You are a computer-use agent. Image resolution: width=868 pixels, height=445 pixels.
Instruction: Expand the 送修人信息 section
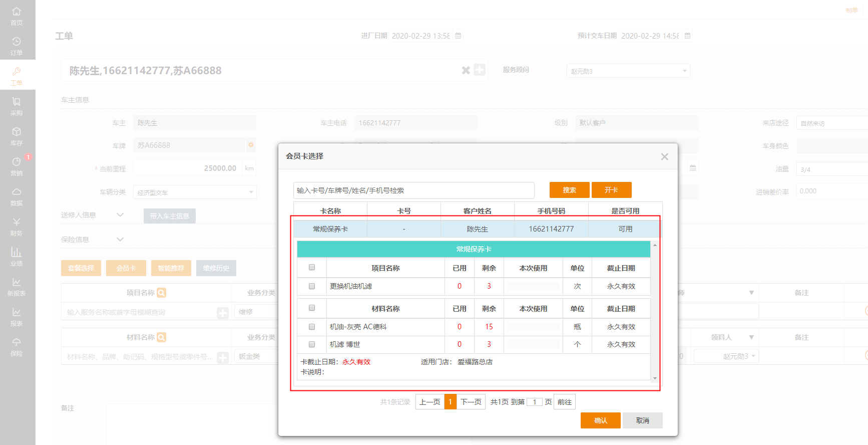[120, 214]
